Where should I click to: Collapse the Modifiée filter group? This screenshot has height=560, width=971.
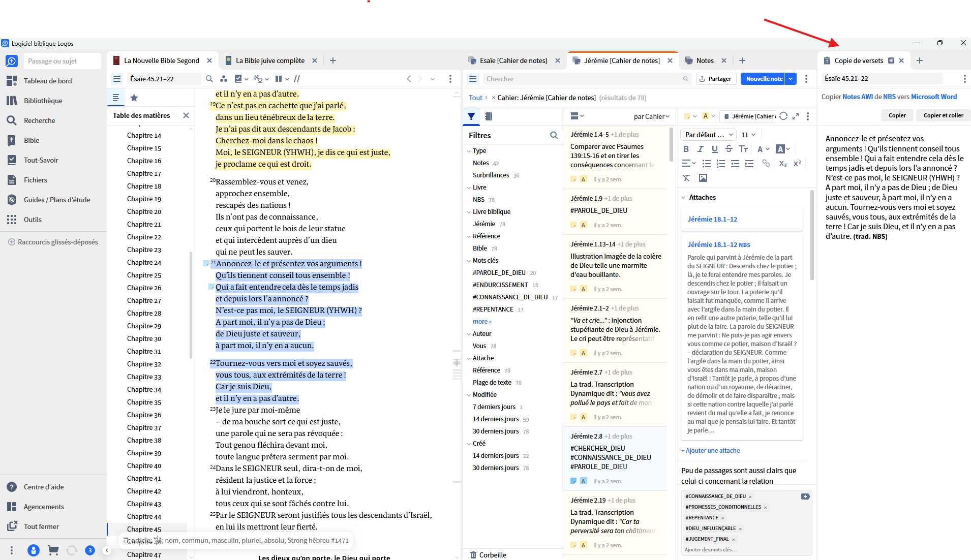pos(469,395)
